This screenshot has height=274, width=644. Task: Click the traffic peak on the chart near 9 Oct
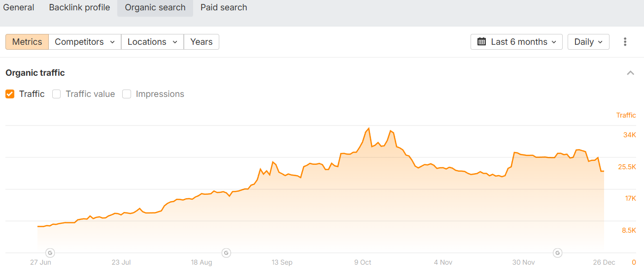[369, 129]
